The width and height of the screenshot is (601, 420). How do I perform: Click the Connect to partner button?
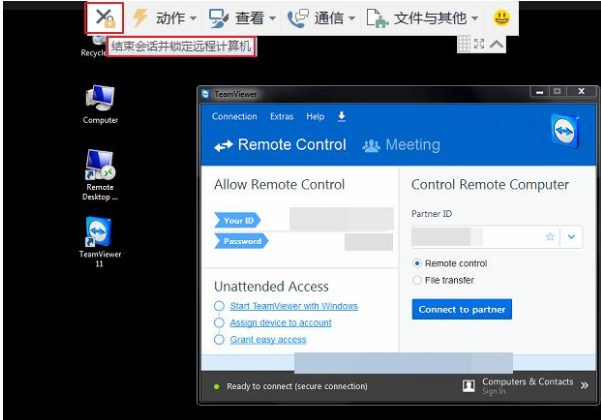click(462, 309)
